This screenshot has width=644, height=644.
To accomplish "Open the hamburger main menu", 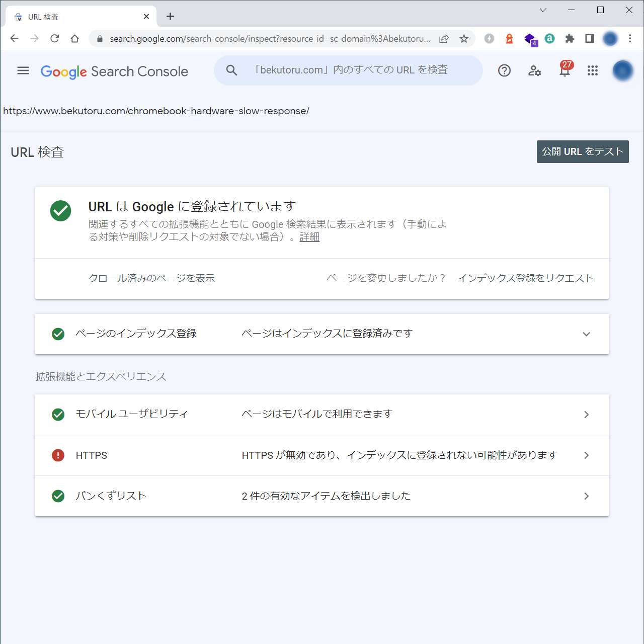I will 23,71.
